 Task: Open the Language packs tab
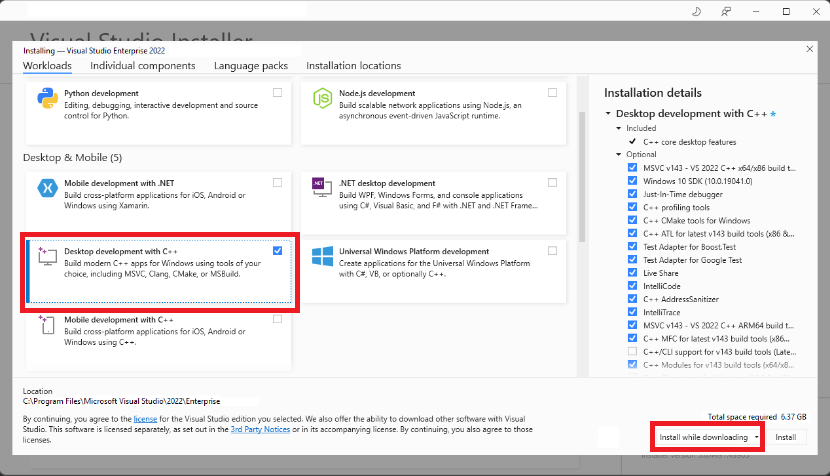click(x=251, y=66)
